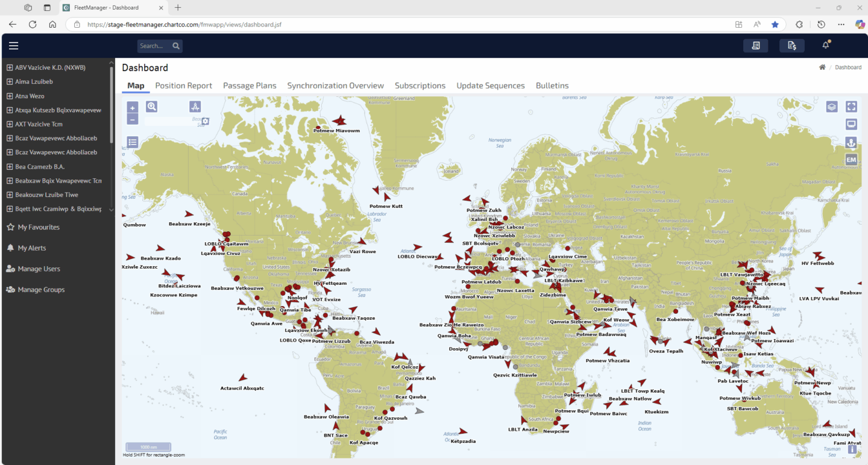Viewport: 868px width, 465px height.
Task: Toggle the EM map overlay button
Action: point(851,160)
